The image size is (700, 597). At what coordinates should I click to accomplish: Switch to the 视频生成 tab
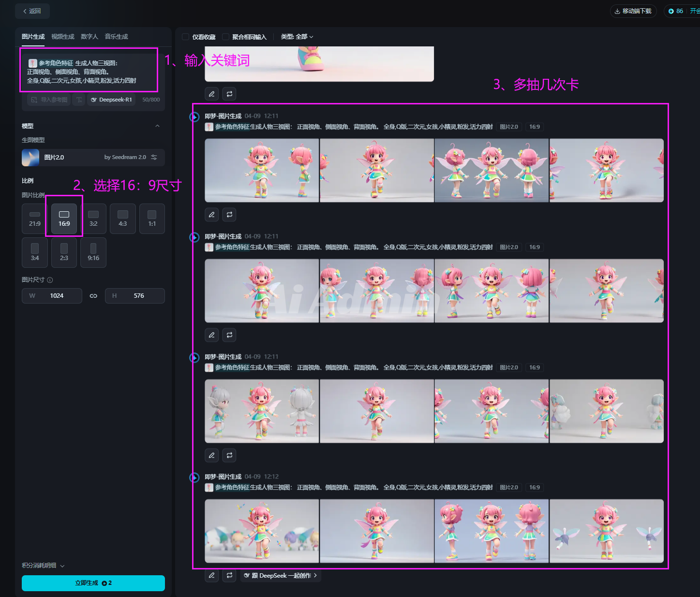(x=63, y=37)
